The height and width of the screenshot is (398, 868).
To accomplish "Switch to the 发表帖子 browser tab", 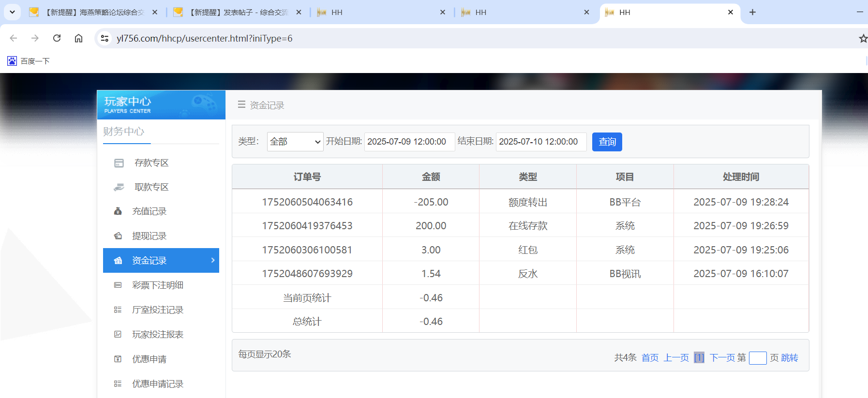I will pyautogui.click(x=237, y=13).
